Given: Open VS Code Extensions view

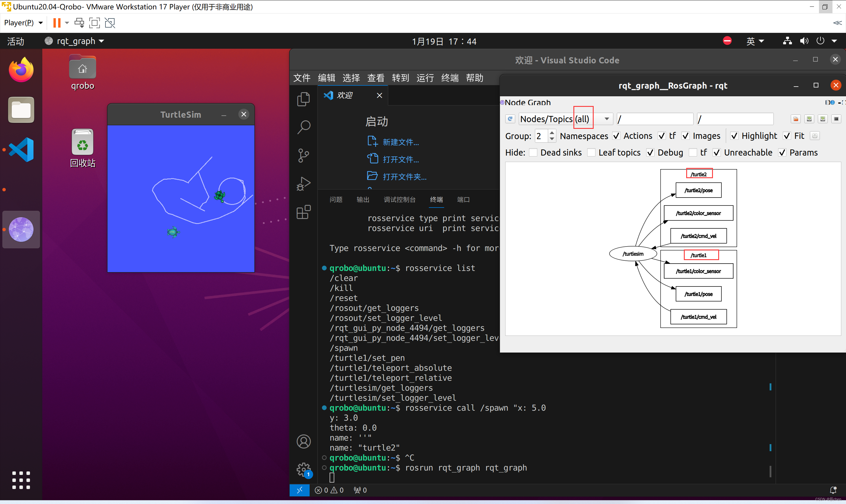Looking at the screenshot, I should point(303,212).
